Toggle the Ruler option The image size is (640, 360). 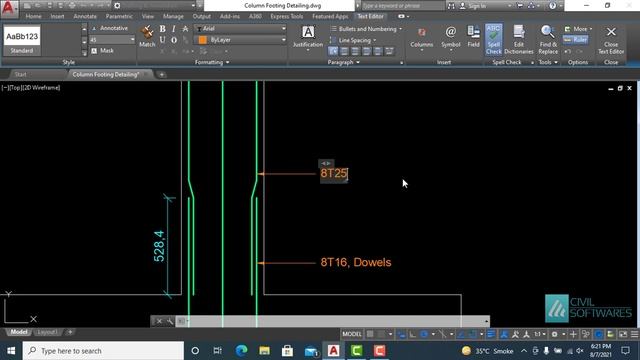576,40
